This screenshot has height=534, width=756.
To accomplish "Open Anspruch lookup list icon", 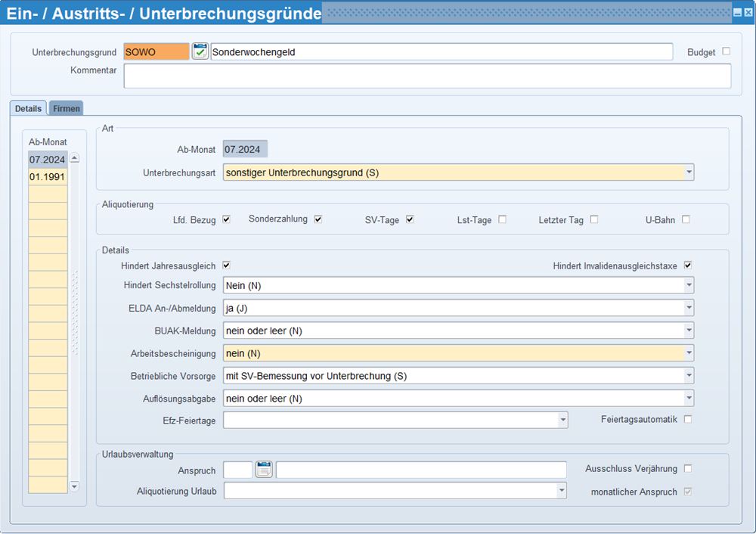I will pyautogui.click(x=264, y=469).
